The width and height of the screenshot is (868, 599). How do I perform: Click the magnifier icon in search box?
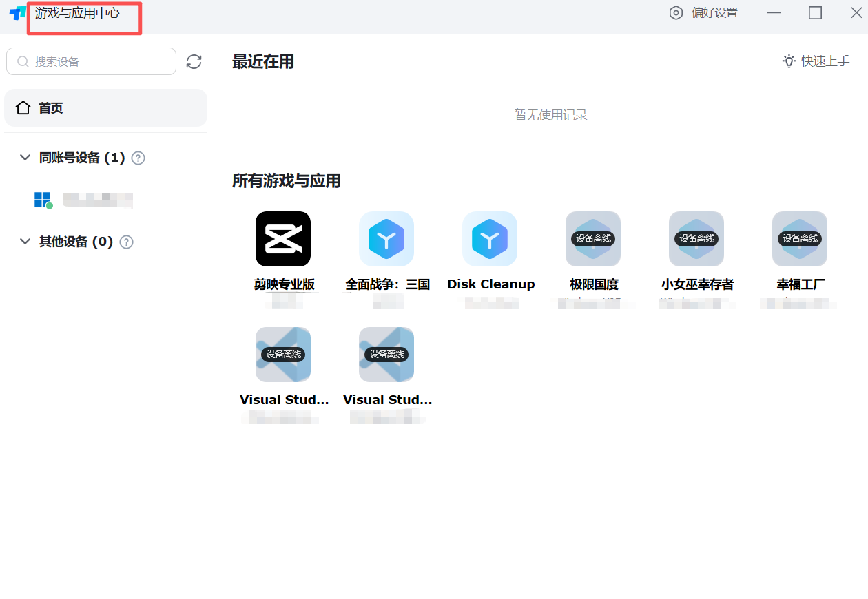[23, 62]
